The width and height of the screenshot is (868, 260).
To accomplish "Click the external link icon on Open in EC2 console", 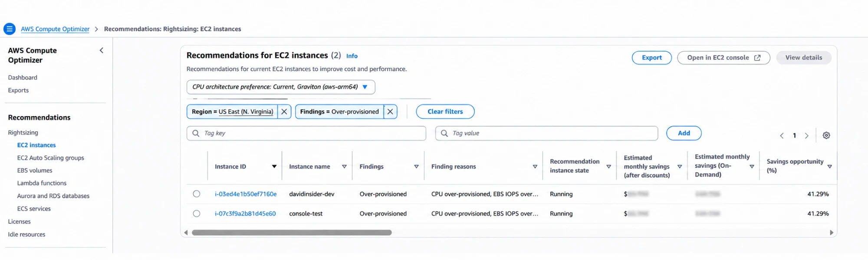I will (x=757, y=58).
